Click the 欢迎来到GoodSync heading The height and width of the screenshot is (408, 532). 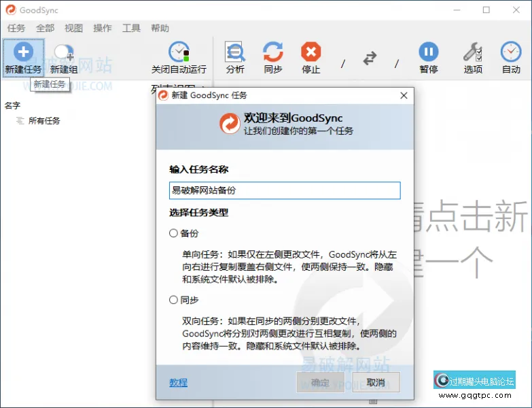293,118
